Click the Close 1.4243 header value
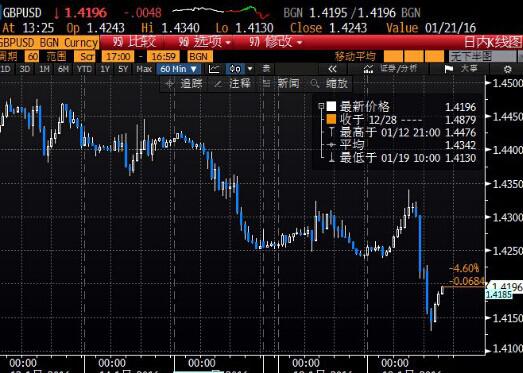Viewport: 523px width, 373px height. tap(329, 28)
